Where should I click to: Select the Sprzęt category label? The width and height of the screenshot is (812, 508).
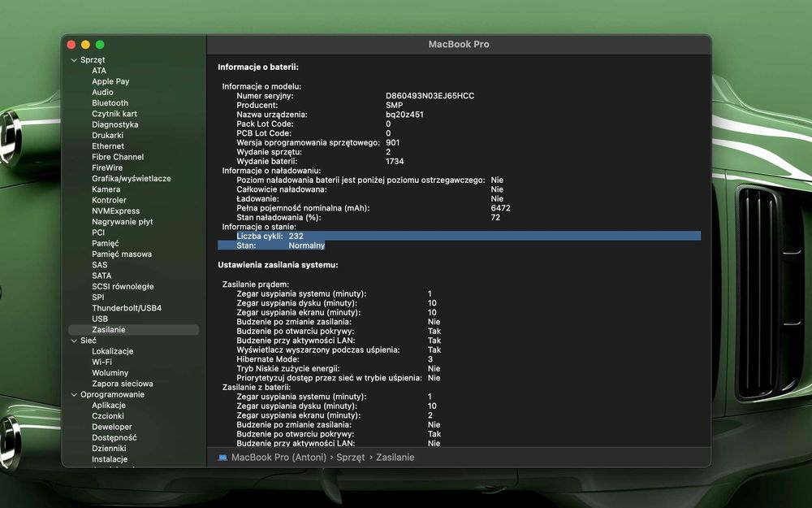(93, 60)
